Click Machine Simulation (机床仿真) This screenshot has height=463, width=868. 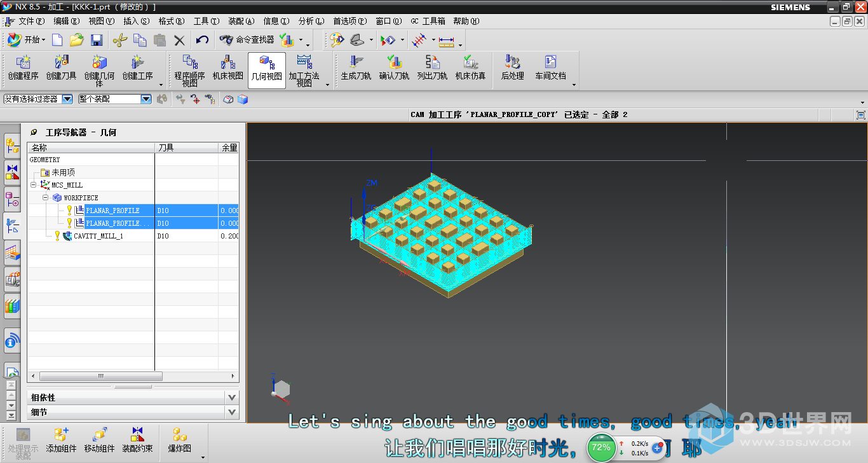click(470, 67)
